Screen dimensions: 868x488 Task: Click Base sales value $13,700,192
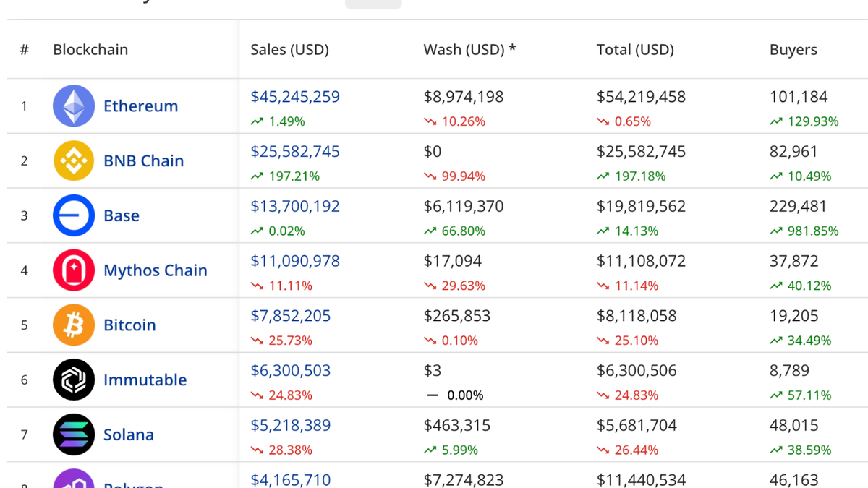295,206
